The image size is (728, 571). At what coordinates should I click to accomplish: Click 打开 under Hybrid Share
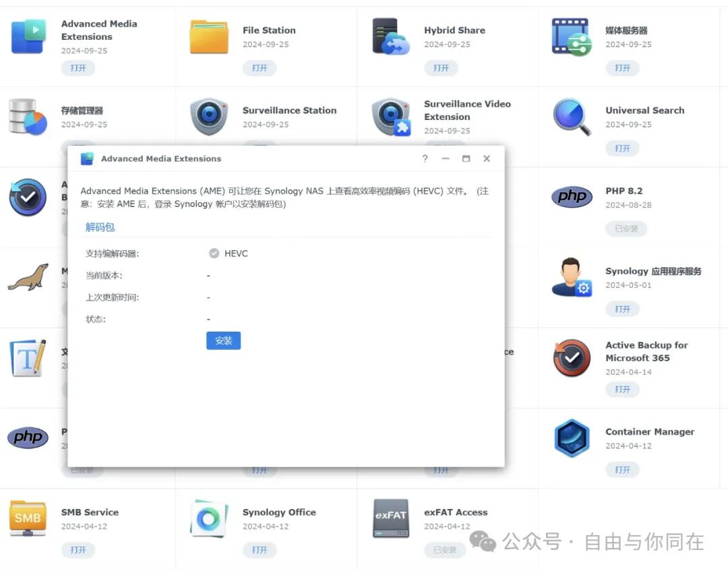coord(441,68)
